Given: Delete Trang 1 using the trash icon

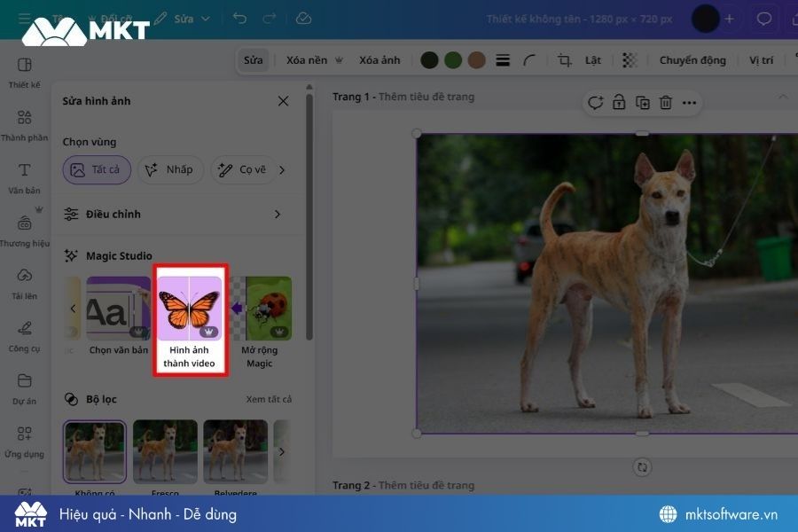Looking at the screenshot, I should [x=666, y=102].
